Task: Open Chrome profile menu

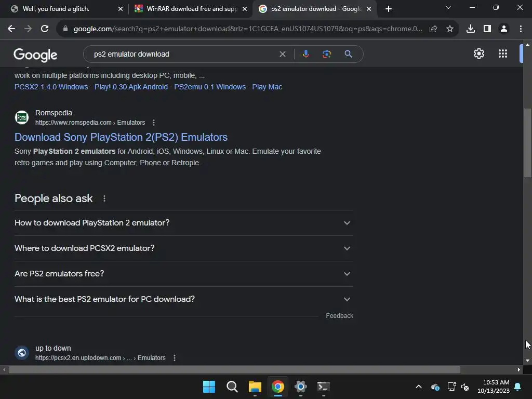Action: point(504,29)
